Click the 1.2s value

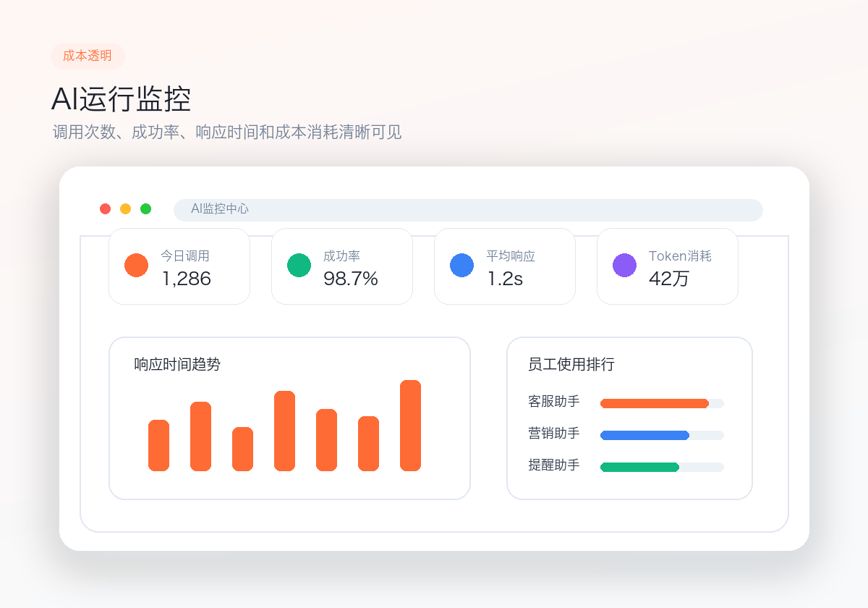505,279
